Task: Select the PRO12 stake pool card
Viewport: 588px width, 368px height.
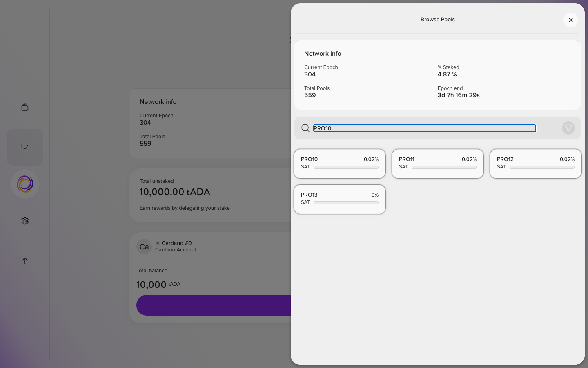Action: (536, 164)
